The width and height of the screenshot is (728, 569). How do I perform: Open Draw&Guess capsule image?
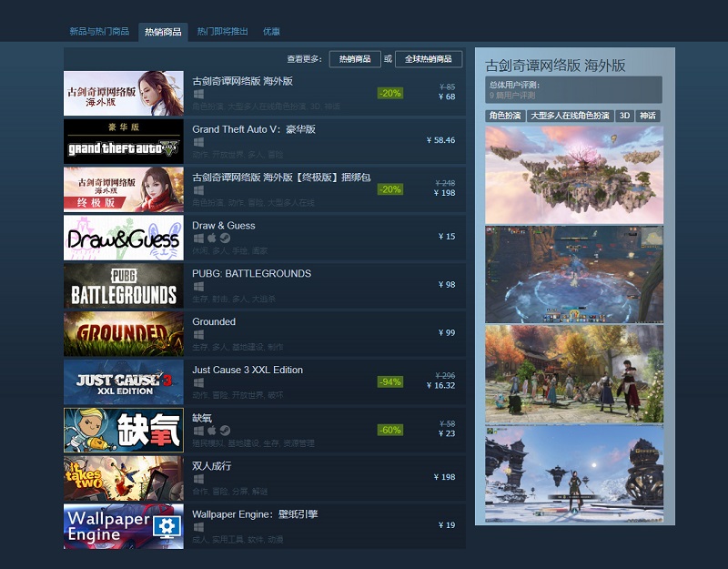tap(124, 238)
